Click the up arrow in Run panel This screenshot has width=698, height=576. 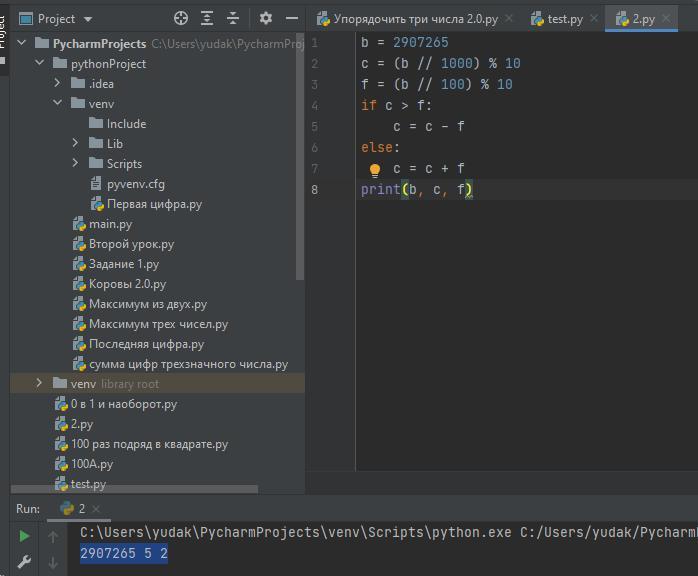point(54,537)
